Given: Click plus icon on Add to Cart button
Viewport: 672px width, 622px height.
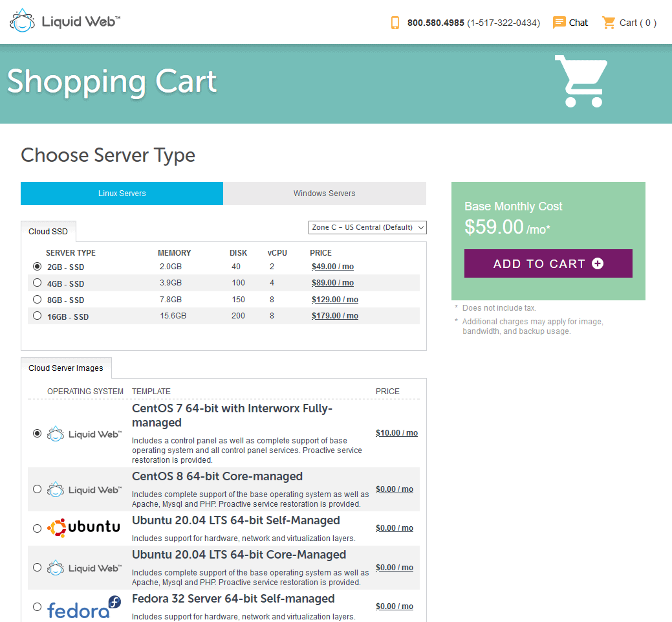Looking at the screenshot, I should point(598,263).
